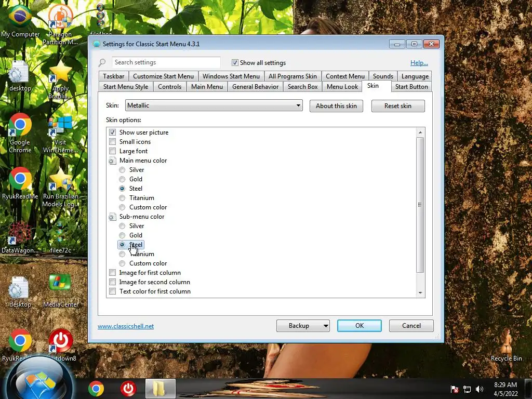Uncheck Show user picture
The width and height of the screenshot is (532, 399).
tap(112, 132)
